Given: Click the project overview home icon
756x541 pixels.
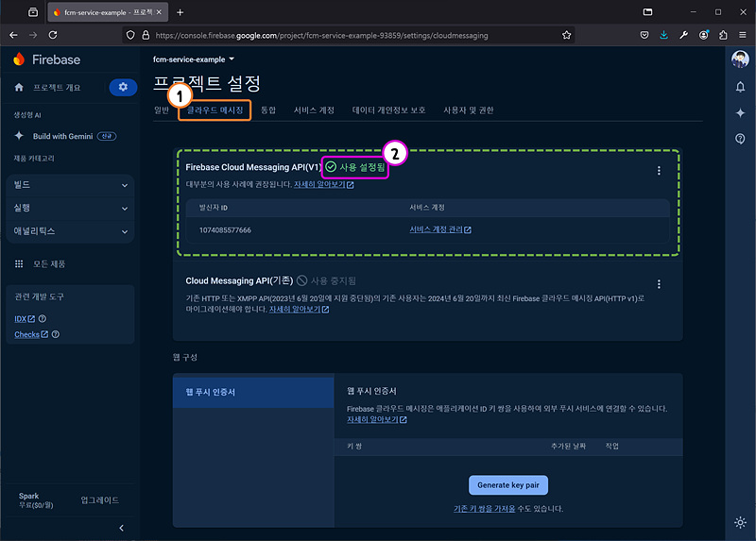Looking at the screenshot, I should click(19, 87).
